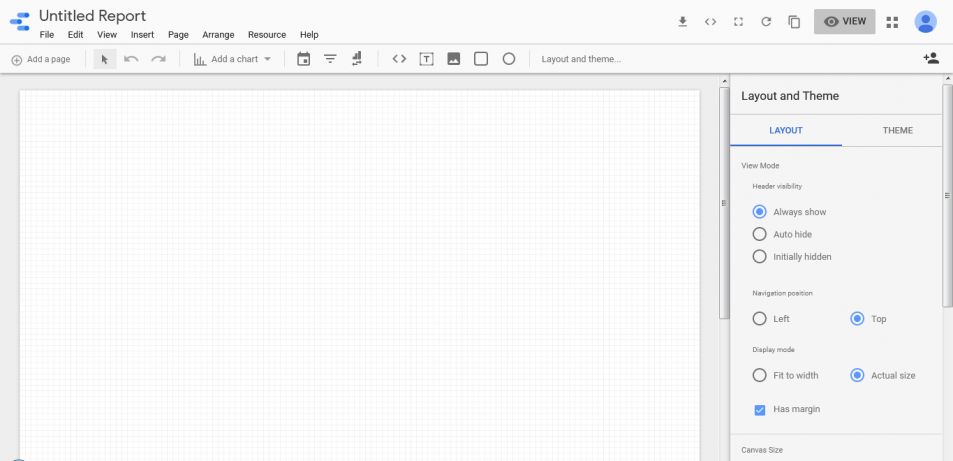Open the Insert menu
Viewport: 953px width, 461px height.
142,35
